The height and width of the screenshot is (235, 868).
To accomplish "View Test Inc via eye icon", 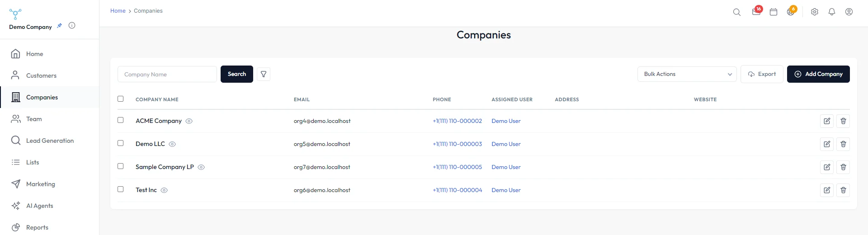I will coord(164,190).
